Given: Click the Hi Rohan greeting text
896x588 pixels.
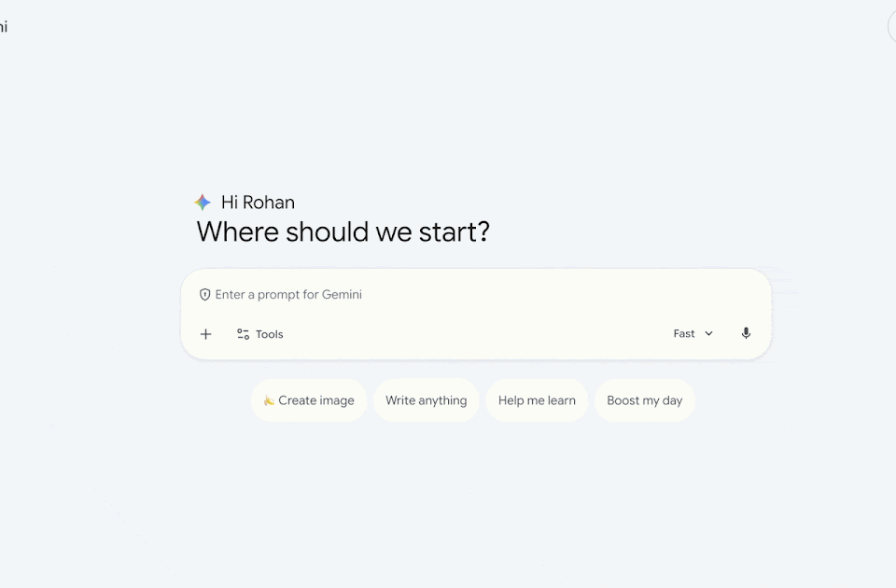Looking at the screenshot, I should (x=258, y=203).
